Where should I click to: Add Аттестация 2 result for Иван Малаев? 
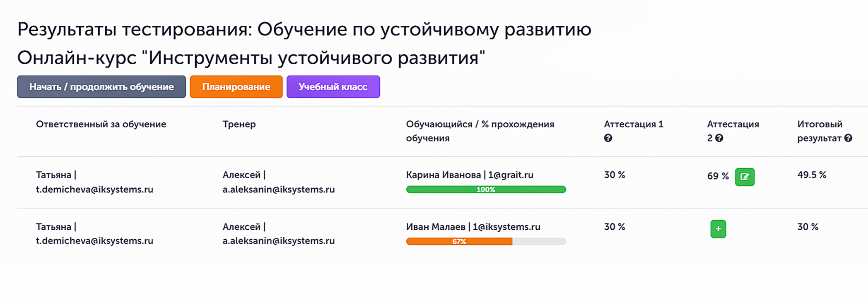[x=719, y=229]
